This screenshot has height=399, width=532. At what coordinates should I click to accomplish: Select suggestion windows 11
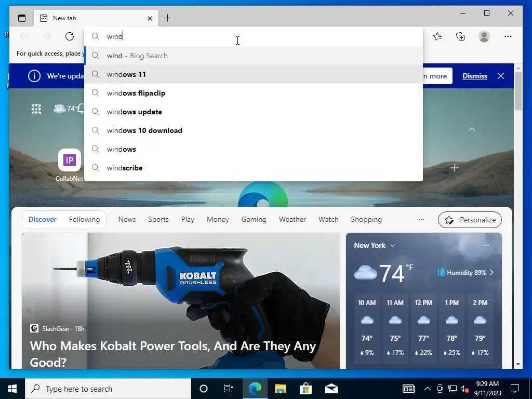coord(254,74)
